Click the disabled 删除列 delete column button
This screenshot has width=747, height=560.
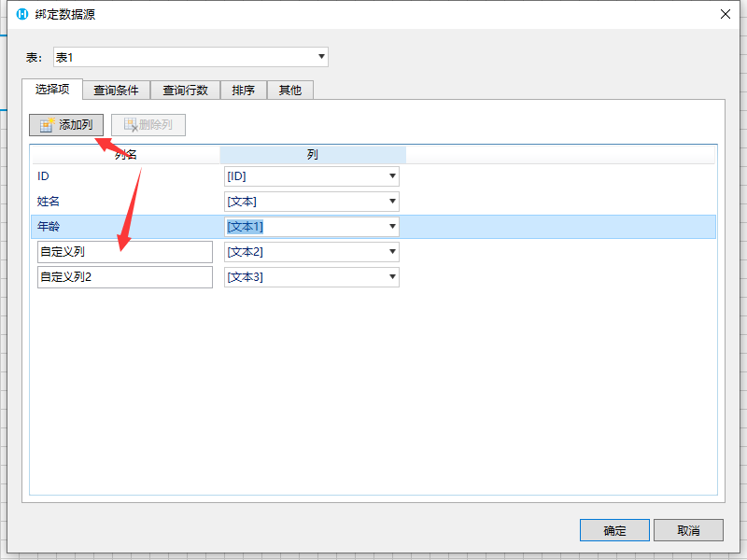coord(148,125)
